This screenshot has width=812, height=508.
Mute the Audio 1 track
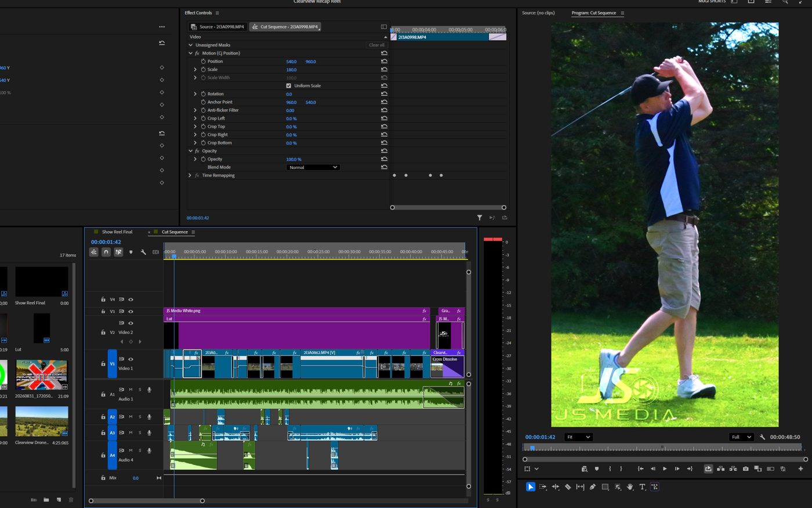click(x=130, y=390)
